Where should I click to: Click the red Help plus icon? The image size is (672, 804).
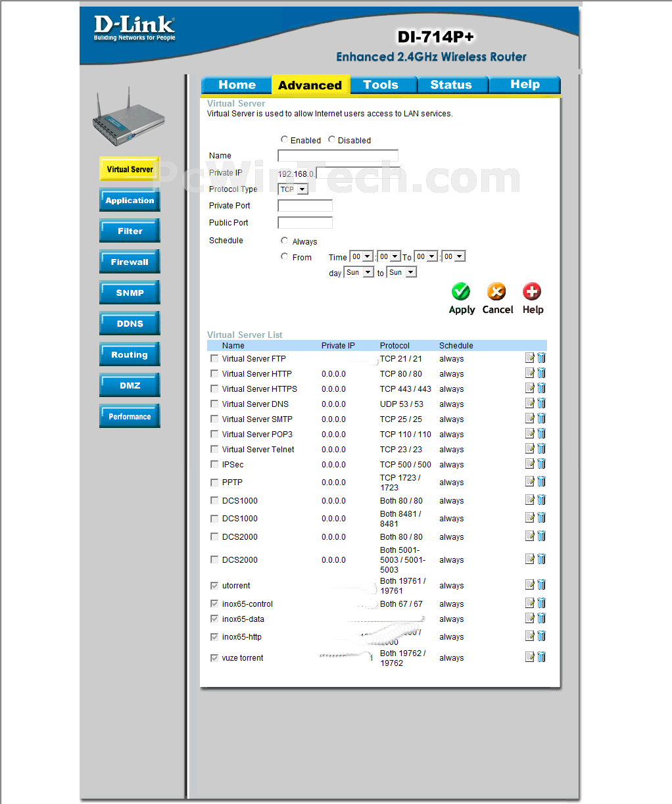click(532, 291)
